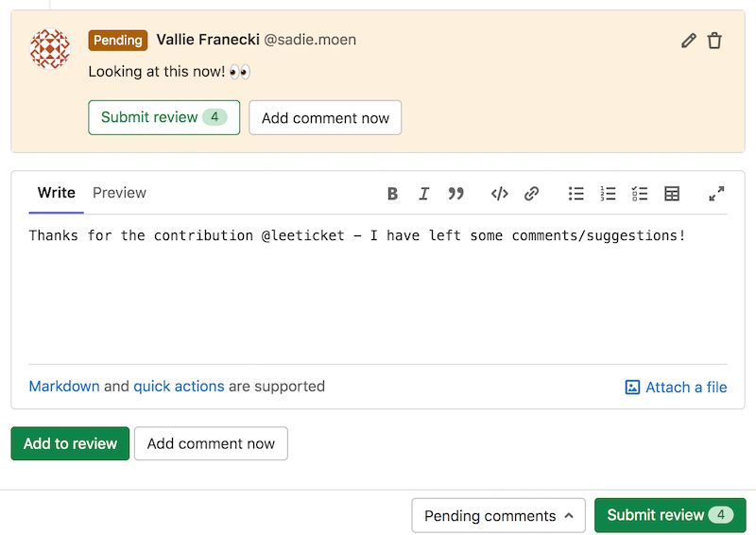This screenshot has height=535, width=756.
Task: Add a task checklist
Action: coord(640,194)
